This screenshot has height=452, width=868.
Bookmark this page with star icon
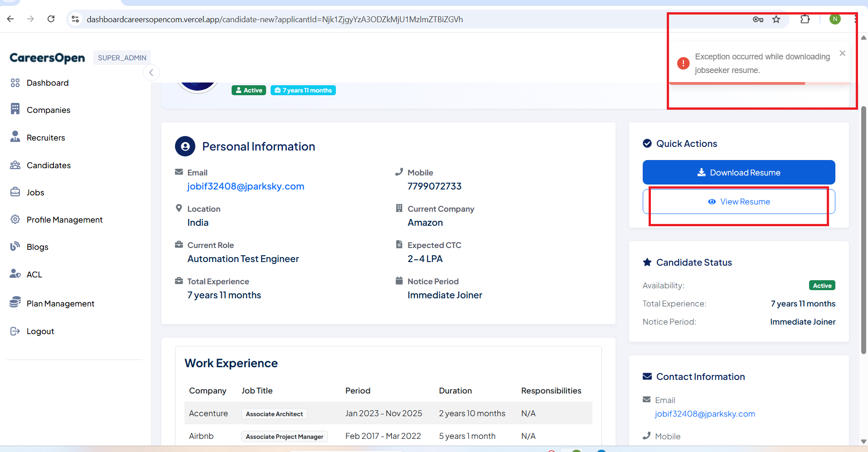[x=776, y=19]
